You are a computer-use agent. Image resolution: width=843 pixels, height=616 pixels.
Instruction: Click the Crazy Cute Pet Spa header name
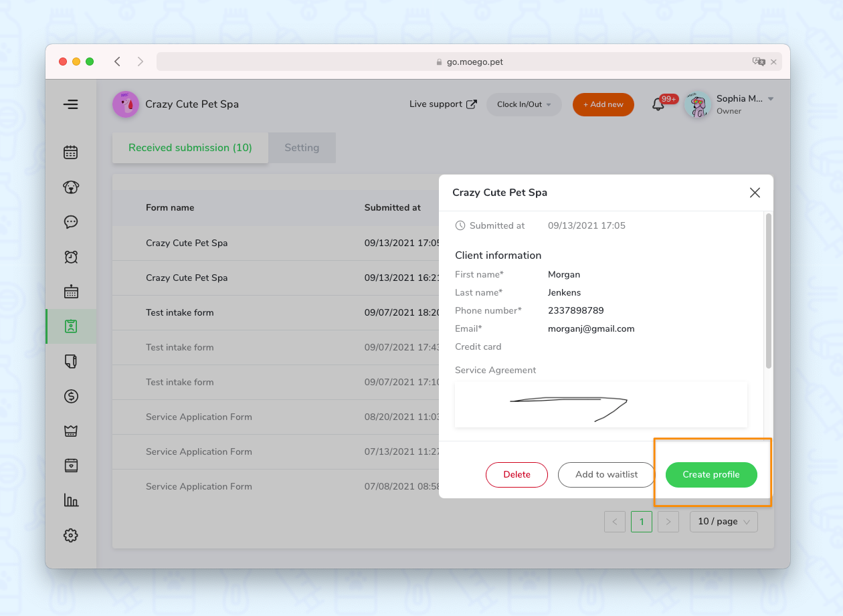tap(192, 104)
